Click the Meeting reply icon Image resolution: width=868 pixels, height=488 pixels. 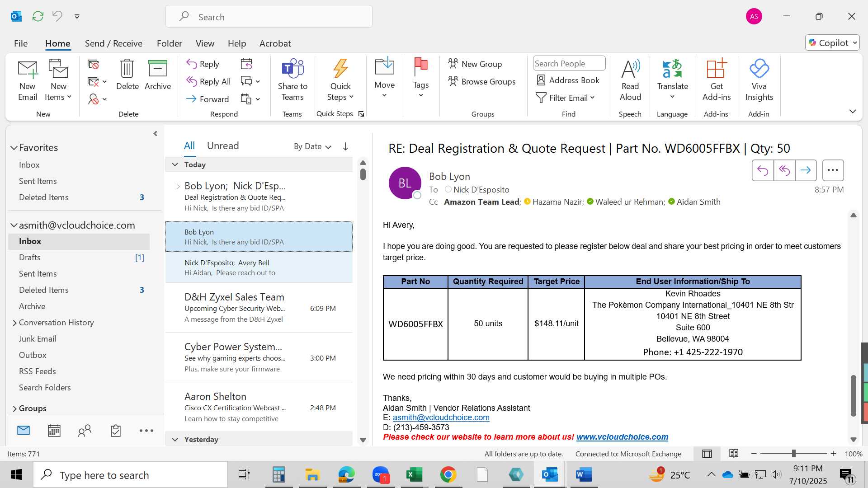246,64
